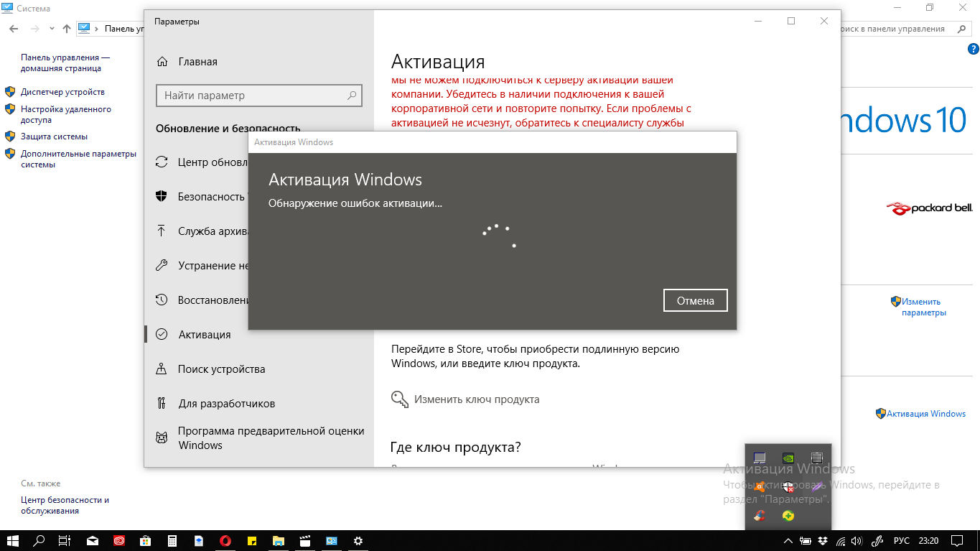
Task: Click the Dropbox tray icon
Action: (823, 540)
